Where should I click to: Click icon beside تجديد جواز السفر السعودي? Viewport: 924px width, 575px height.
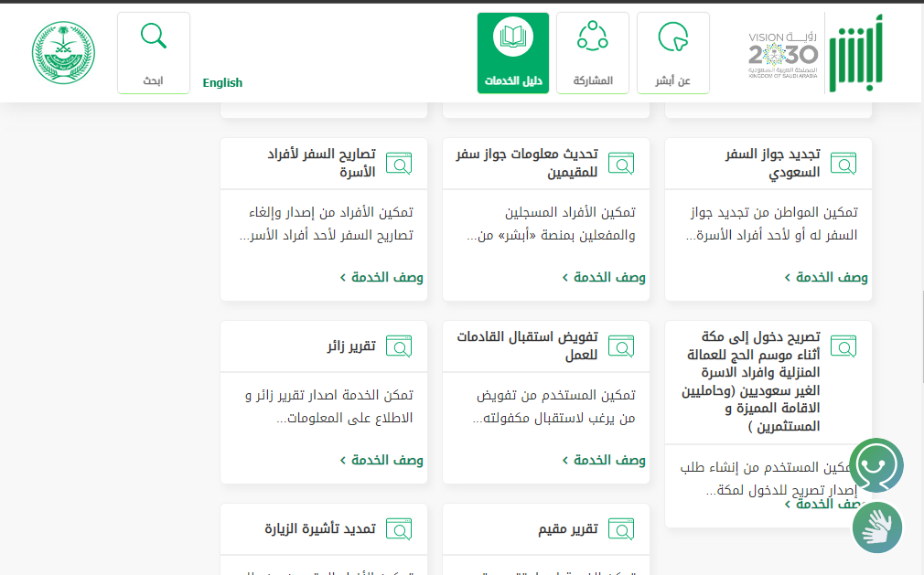tap(843, 164)
